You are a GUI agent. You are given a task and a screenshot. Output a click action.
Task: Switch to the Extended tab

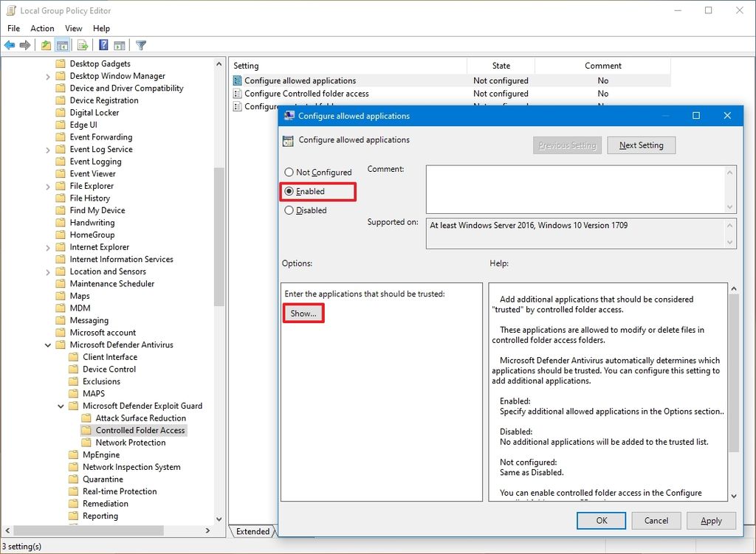coord(252,531)
